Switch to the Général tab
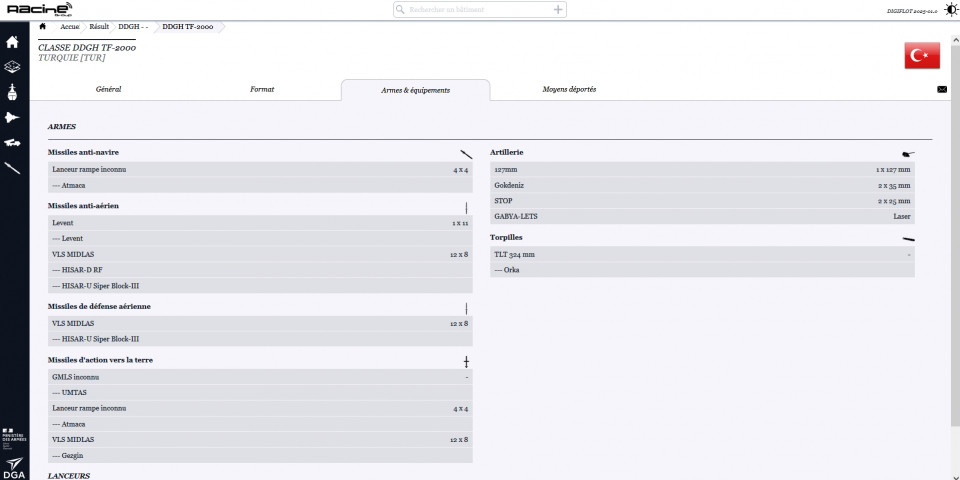The image size is (960, 480). [x=108, y=89]
